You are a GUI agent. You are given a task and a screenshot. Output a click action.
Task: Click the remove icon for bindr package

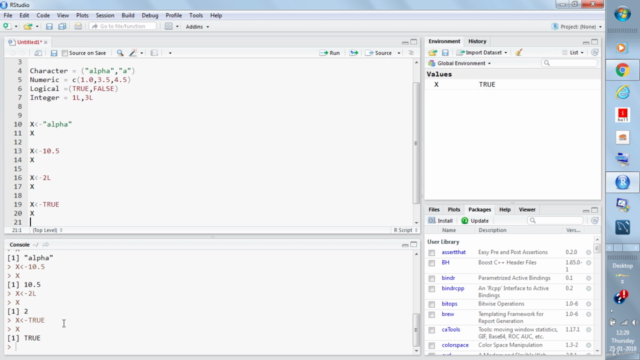[589, 278]
